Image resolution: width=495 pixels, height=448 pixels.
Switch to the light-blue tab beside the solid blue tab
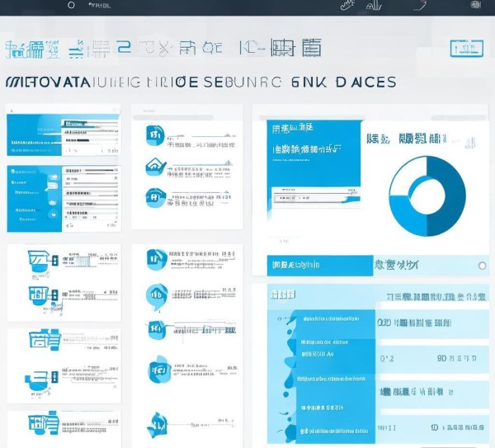431,265
